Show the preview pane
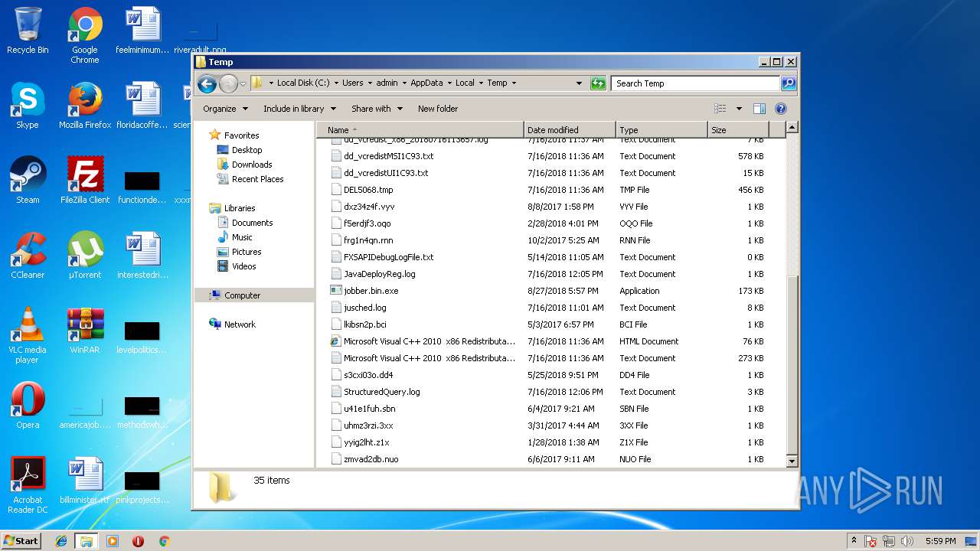Viewport: 980px width, 551px height. pyautogui.click(x=759, y=109)
